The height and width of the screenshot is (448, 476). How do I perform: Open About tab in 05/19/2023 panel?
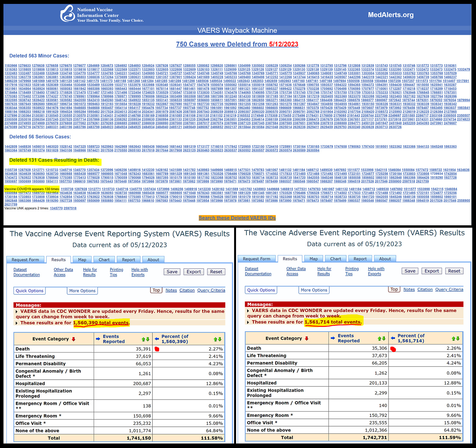point(385,259)
